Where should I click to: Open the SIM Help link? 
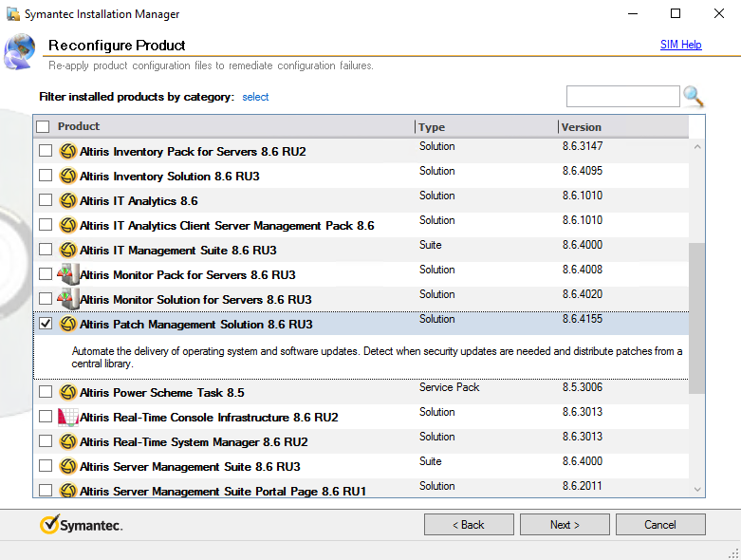pos(680,45)
